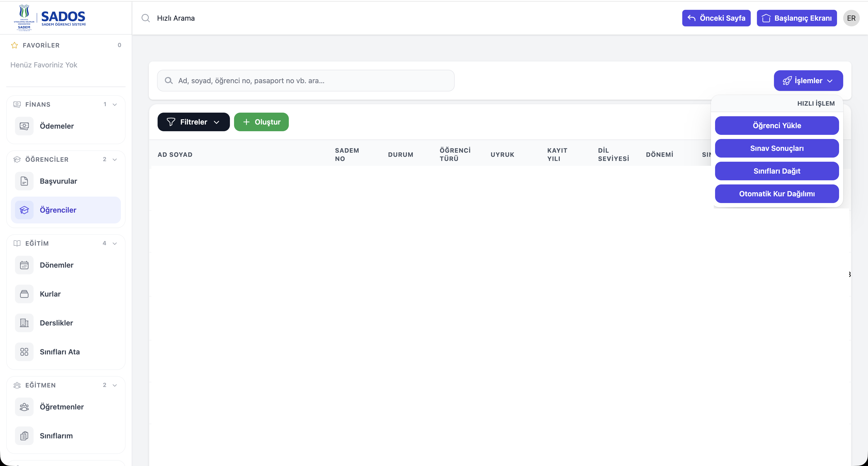
Task: Click the HIZLI İŞLEM heading
Action: coord(816,103)
